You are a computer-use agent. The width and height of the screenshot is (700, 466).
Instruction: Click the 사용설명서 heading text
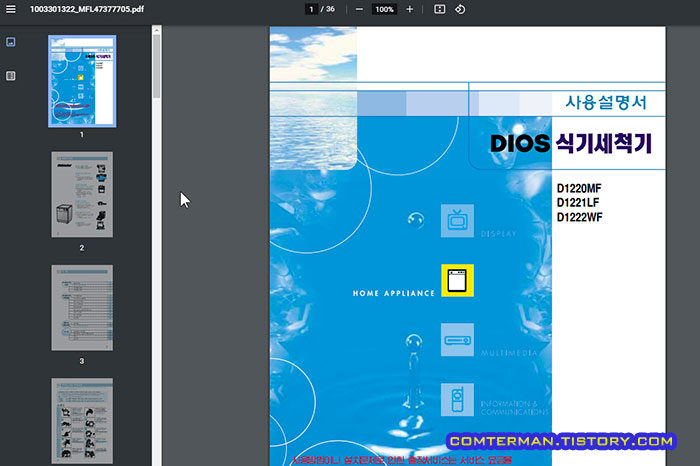[606, 102]
